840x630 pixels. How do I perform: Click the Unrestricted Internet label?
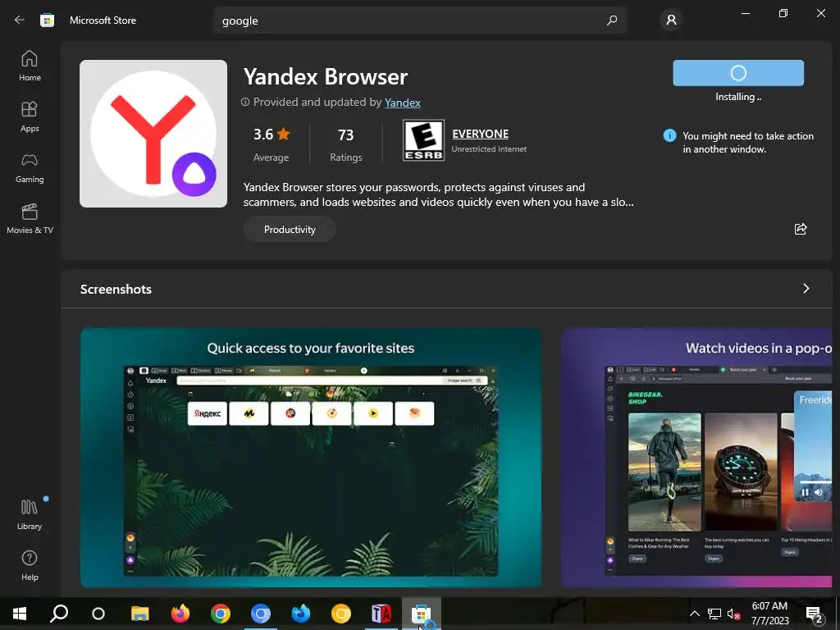(489, 149)
